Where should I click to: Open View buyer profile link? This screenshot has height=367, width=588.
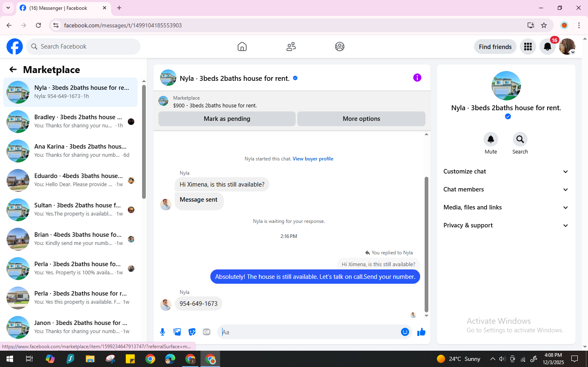[313, 159]
